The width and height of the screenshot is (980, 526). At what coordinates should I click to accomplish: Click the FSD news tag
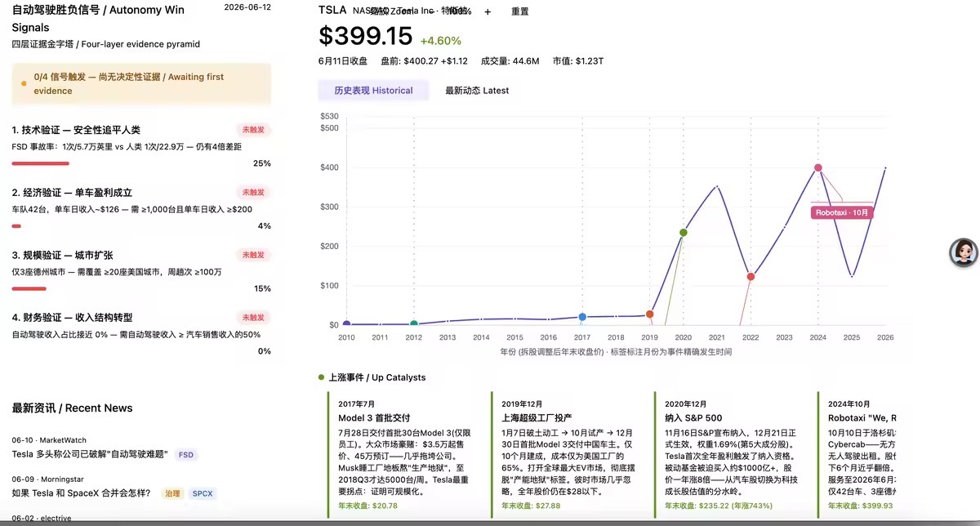(186, 454)
